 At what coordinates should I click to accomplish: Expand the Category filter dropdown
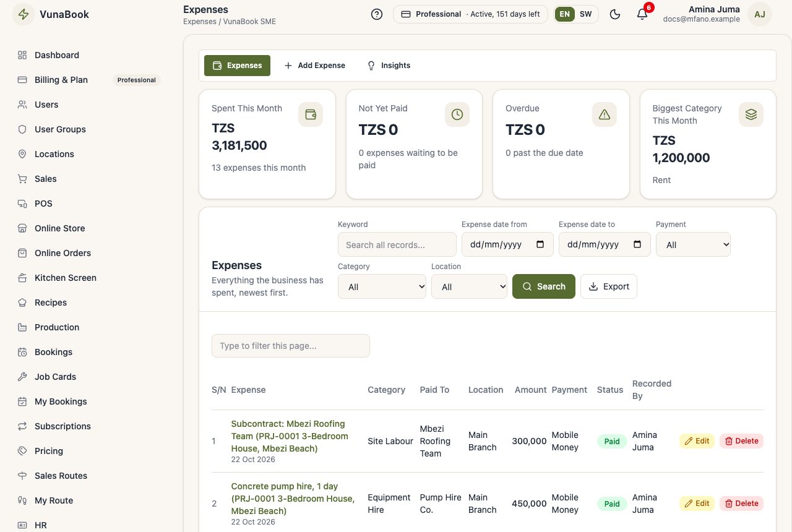click(x=382, y=286)
